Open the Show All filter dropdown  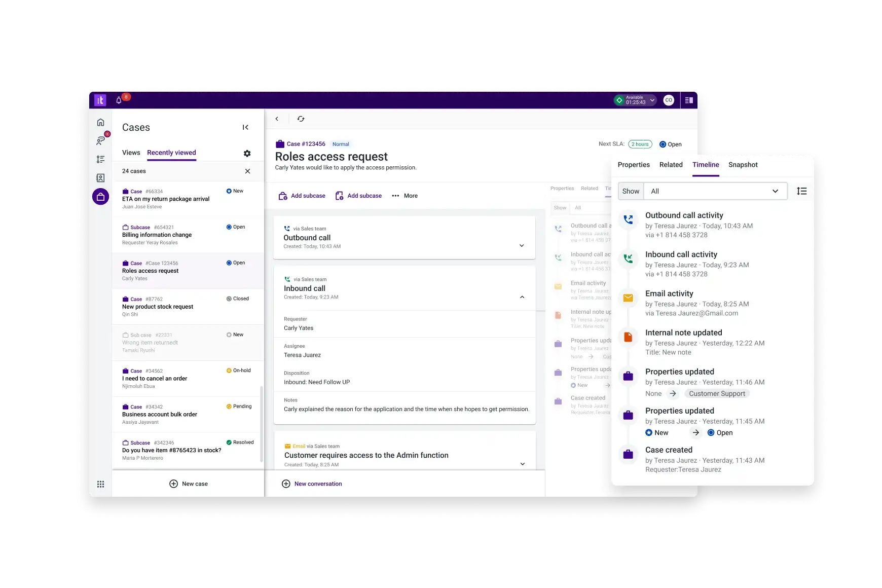coord(716,191)
